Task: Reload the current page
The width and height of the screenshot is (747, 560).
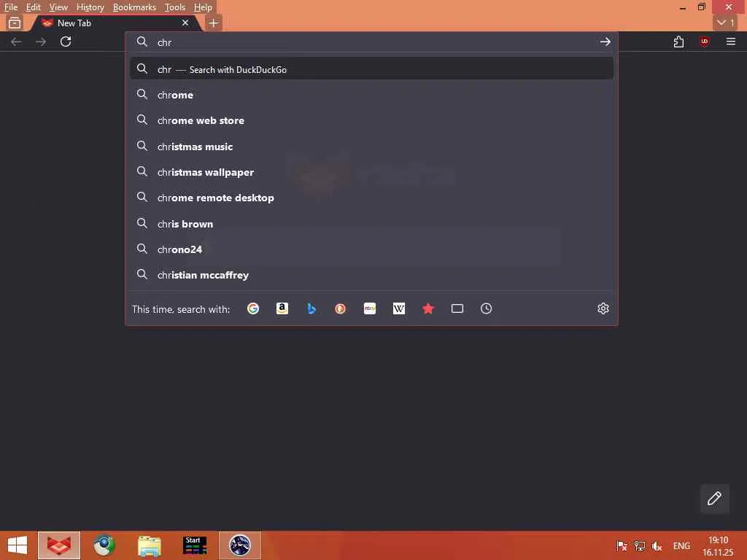Action: point(66,42)
